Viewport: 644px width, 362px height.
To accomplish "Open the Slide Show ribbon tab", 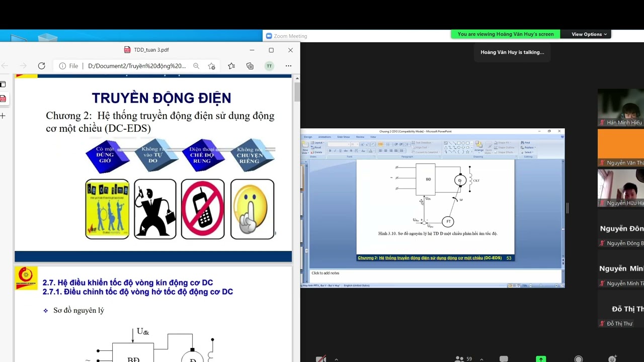I will [x=344, y=137].
